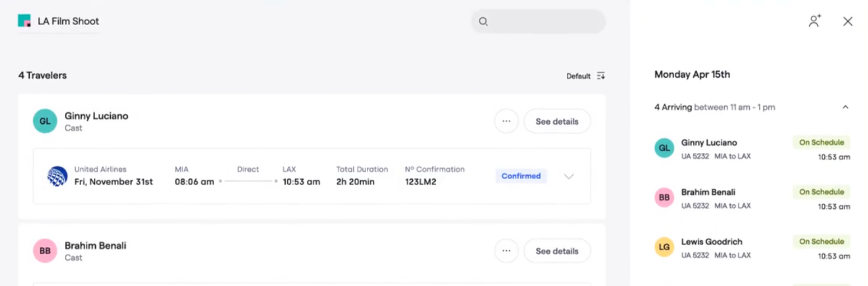
Task: See details for Brahim Benali
Action: 557,251
